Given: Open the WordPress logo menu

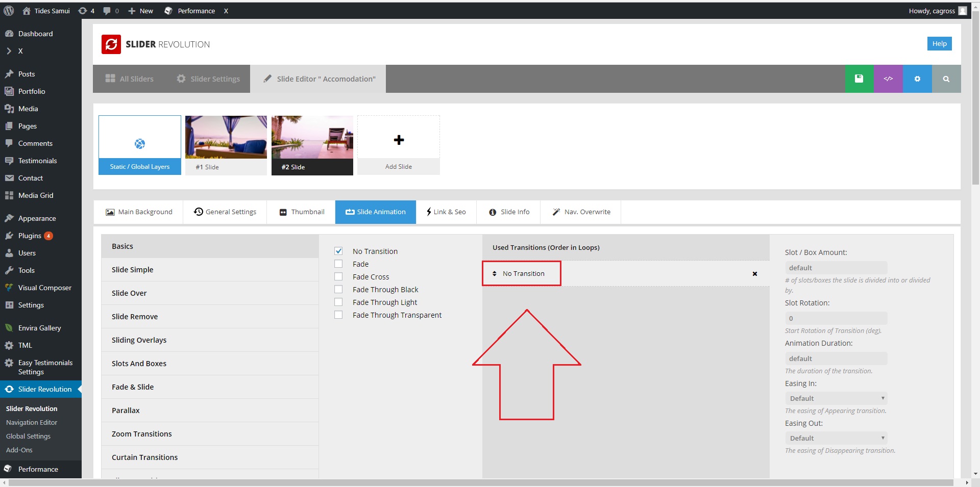Looking at the screenshot, I should click(x=9, y=11).
